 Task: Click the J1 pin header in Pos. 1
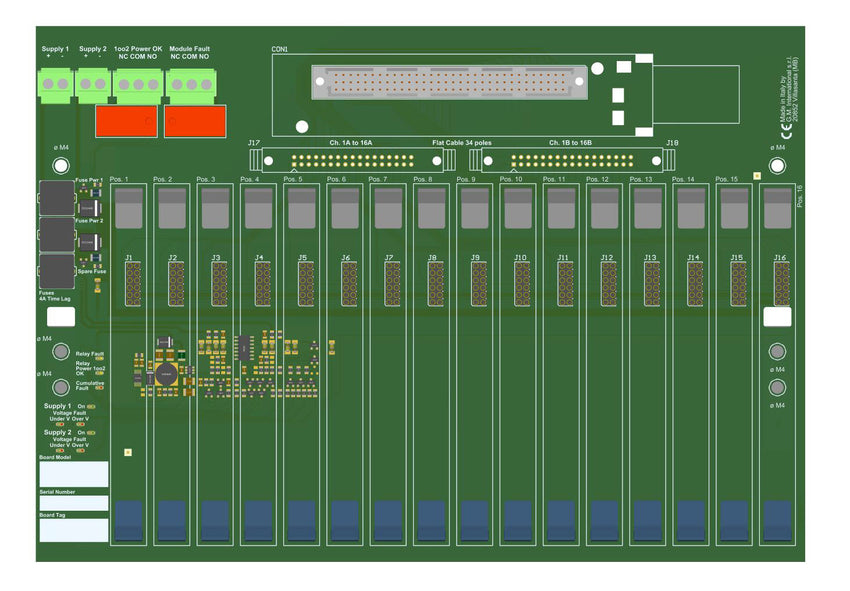point(130,284)
